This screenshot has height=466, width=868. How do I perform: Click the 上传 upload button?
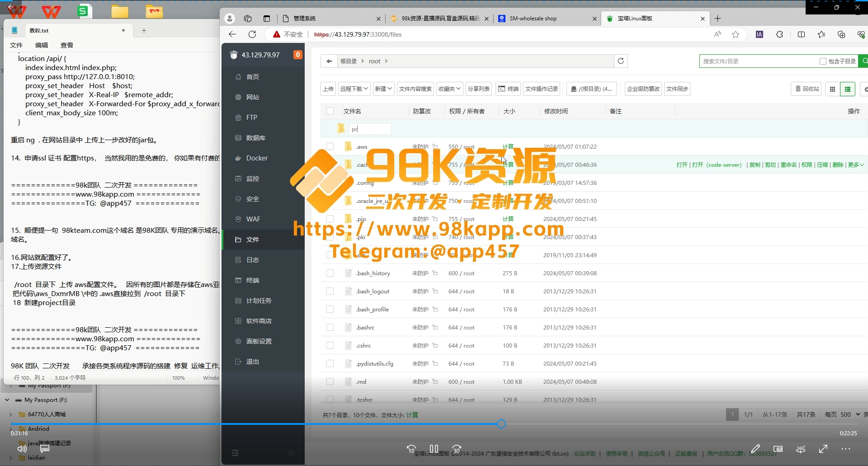pyautogui.click(x=328, y=89)
